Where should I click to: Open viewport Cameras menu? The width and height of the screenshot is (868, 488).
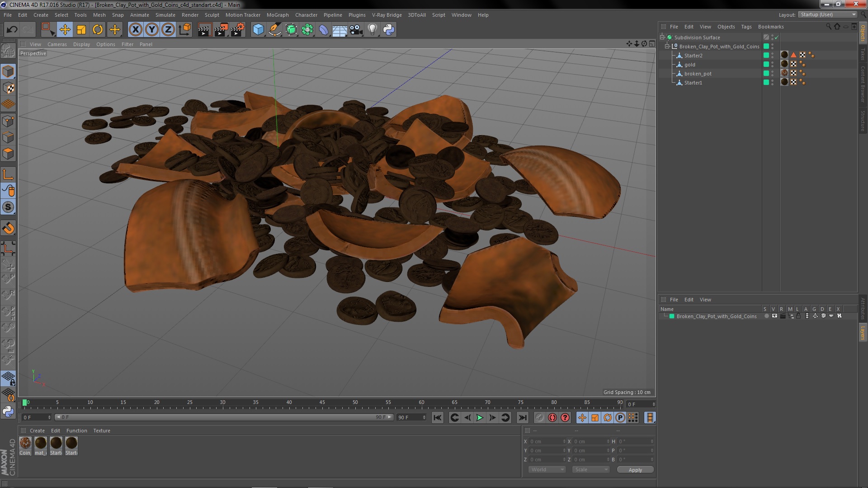click(x=57, y=44)
